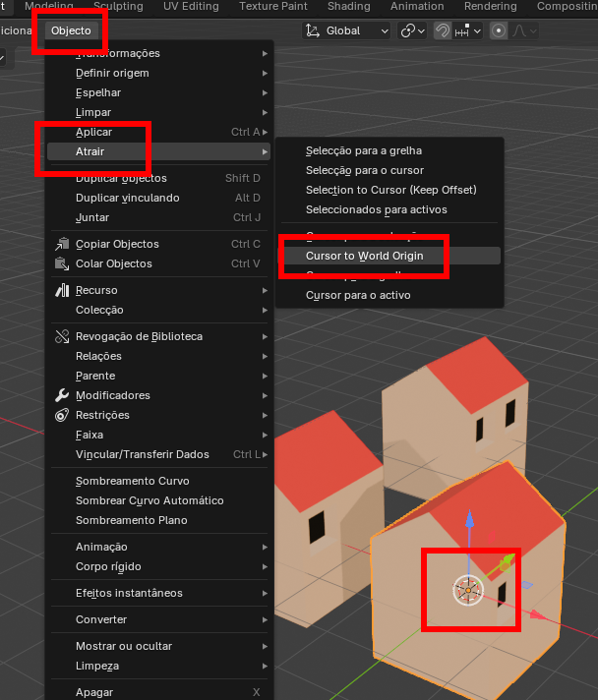Expand Faixa submenu arrow
This screenshot has width=598, height=700.
[265, 435]
